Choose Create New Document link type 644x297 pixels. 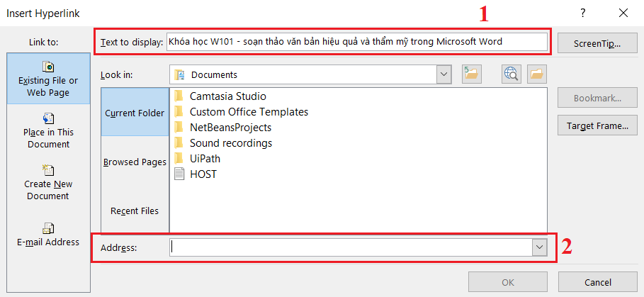click(x=48, y=182)
